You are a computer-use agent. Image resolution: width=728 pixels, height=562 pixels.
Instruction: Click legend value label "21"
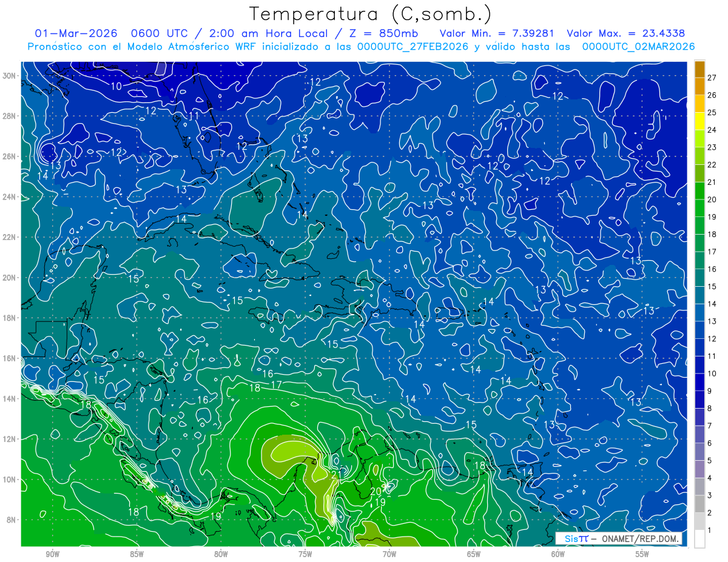712,182
